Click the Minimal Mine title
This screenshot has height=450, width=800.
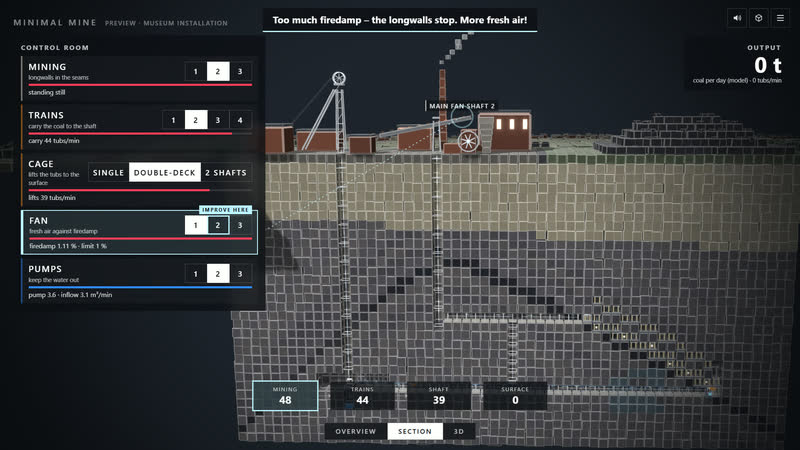[x=55, y=22]
